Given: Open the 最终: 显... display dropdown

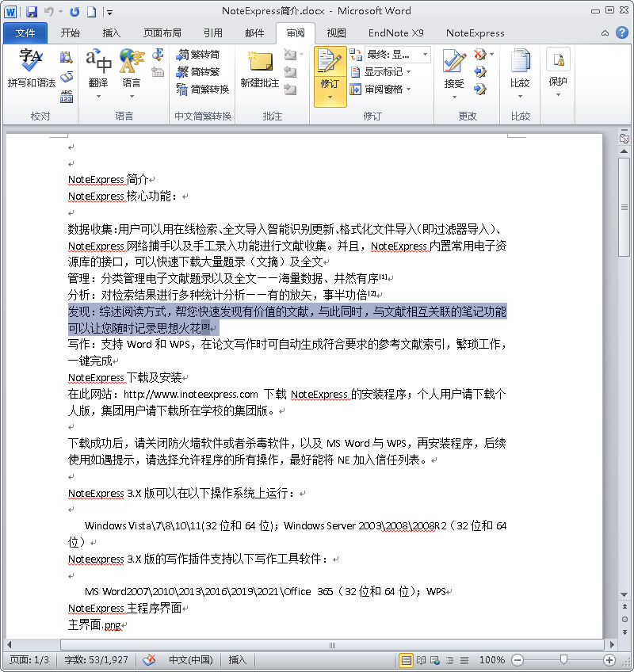Looking at the screenshot, I should tap(398, 55).
